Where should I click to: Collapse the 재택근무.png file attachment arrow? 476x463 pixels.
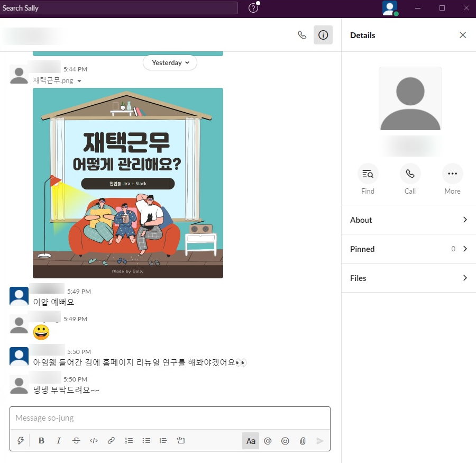click(x=79, y=81)
